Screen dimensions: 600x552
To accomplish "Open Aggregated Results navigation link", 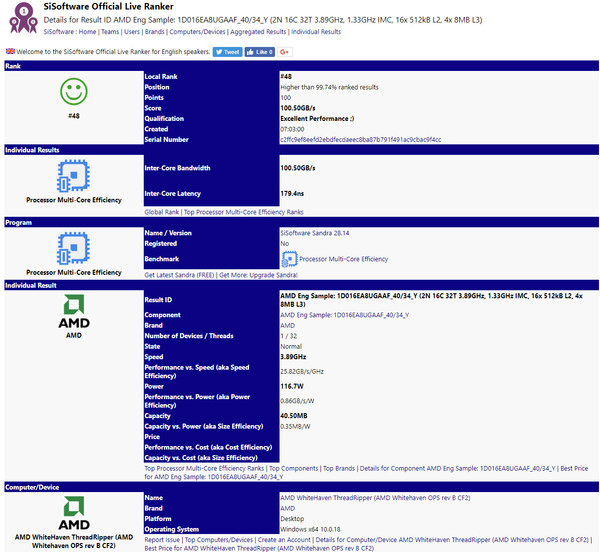I will pos(258,32).
